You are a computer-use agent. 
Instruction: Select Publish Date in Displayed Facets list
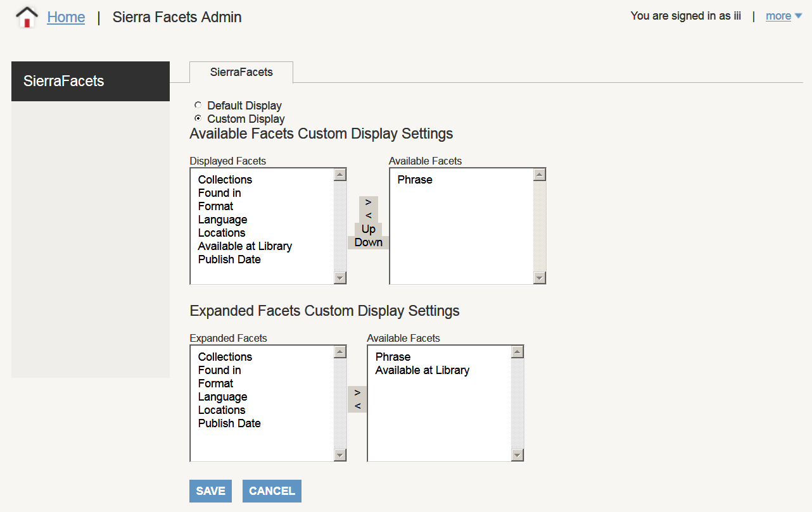[x=229, y=259]
